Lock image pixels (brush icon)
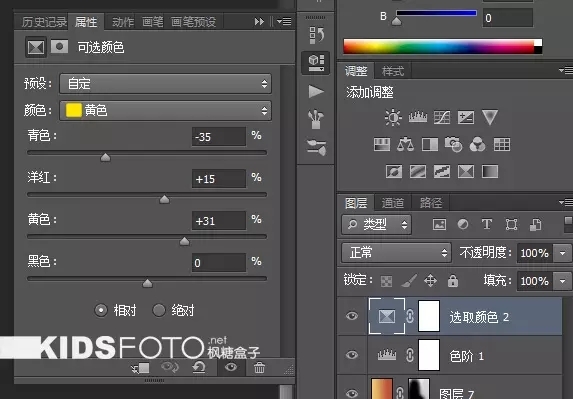Screen dimensions: 573x399 click(x=409, y=281)
